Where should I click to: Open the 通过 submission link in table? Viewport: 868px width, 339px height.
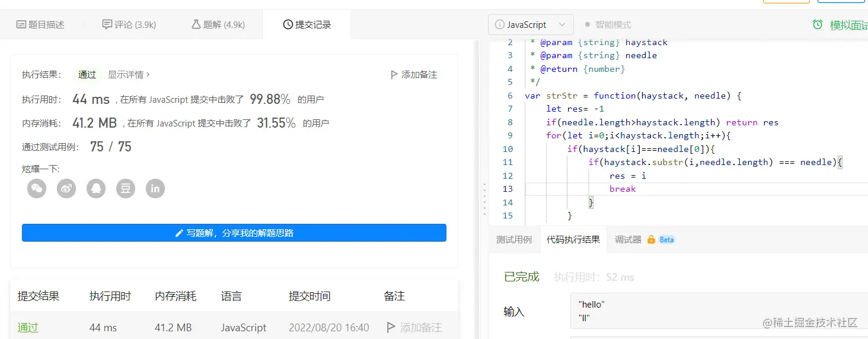tap(28, 327)
